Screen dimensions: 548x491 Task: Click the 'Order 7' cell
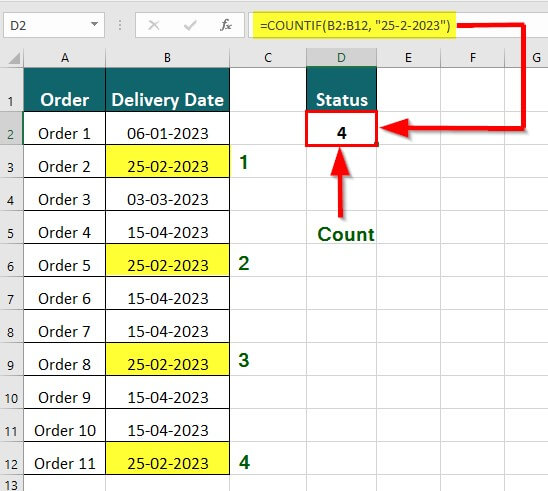tap(64, 326)
